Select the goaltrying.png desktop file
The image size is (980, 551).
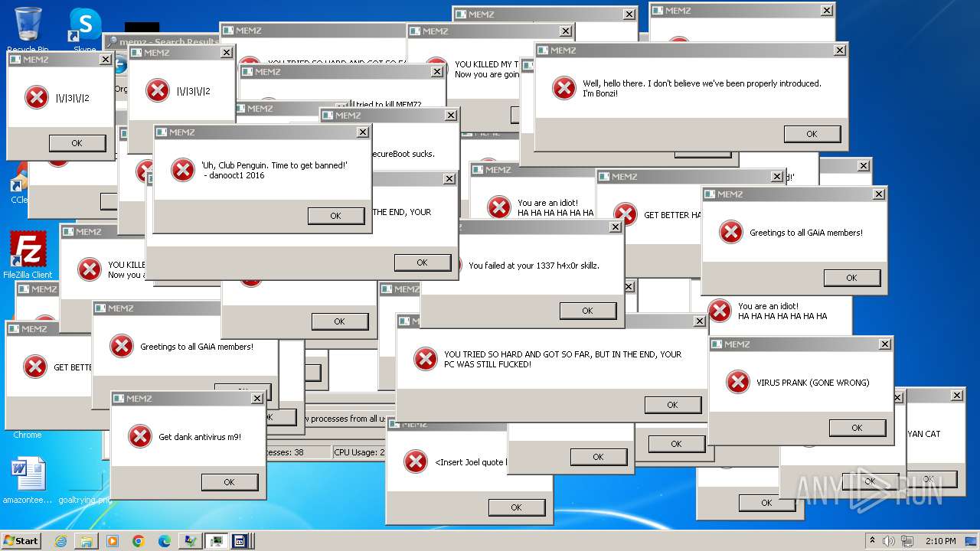point(84,500)
